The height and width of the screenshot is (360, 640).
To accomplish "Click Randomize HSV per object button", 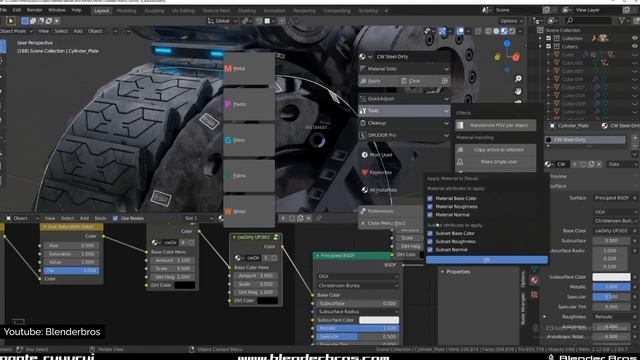I will tap(496, 125).
